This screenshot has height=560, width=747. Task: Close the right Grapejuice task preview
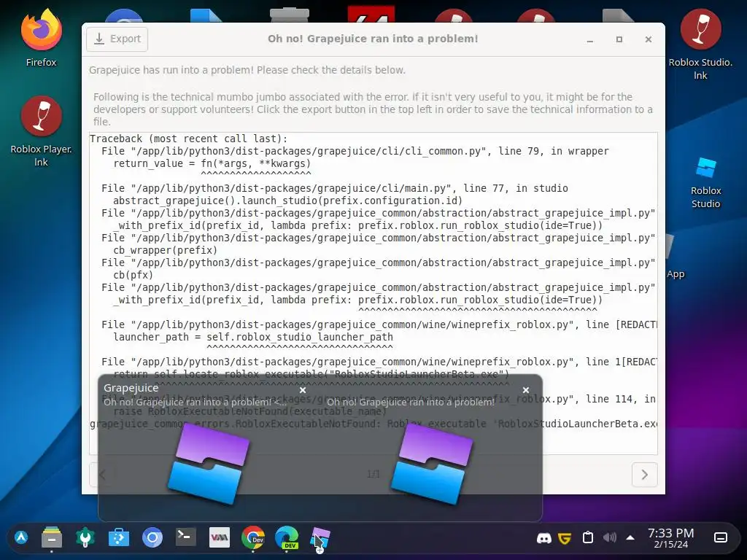click(525, 390)
